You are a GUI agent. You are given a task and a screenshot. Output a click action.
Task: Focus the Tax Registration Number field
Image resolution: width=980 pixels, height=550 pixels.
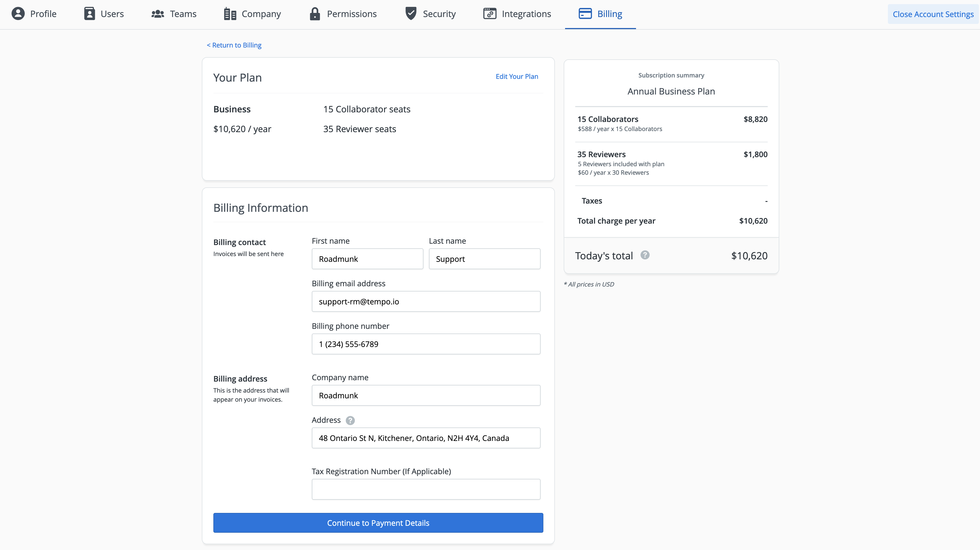tap(426, 489)
